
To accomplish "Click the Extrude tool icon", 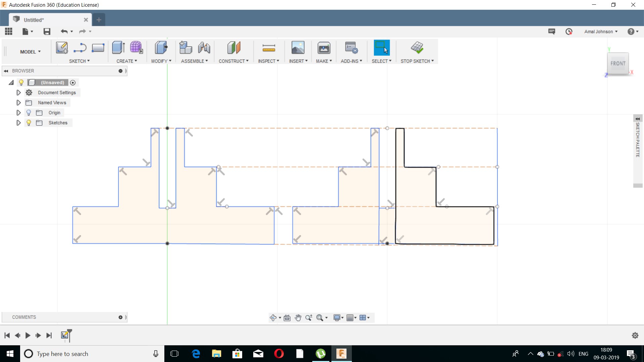I will [x=118, y=48].
